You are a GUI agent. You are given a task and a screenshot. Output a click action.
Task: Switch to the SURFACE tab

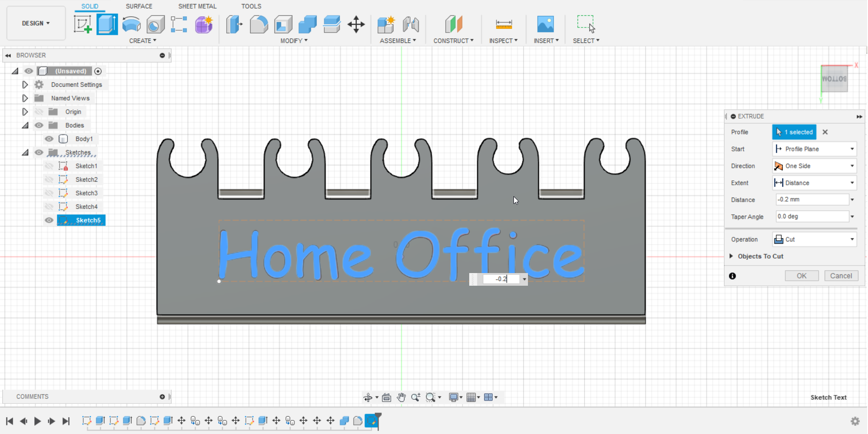139,6
